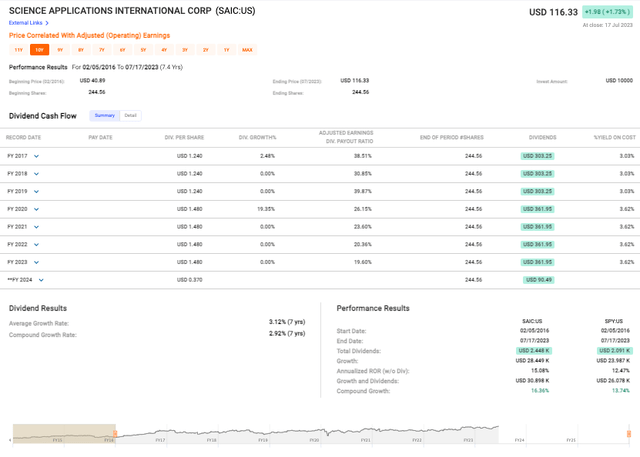Expand the FY 2019 dividend row
The image size is (640, 457).
pyautogui.click(x=36, y=191)
